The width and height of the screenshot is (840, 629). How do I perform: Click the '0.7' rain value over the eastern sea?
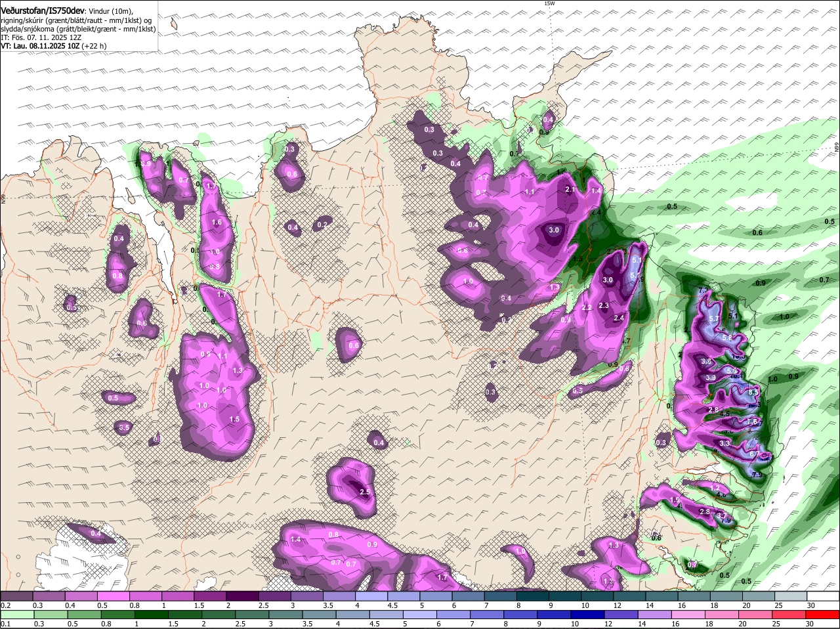[x=824, y=280]
